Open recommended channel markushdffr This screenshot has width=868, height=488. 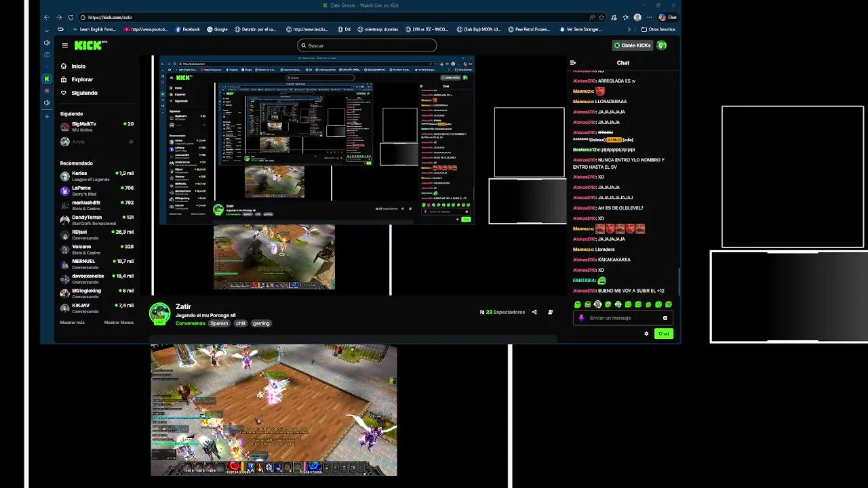point(96,205)
